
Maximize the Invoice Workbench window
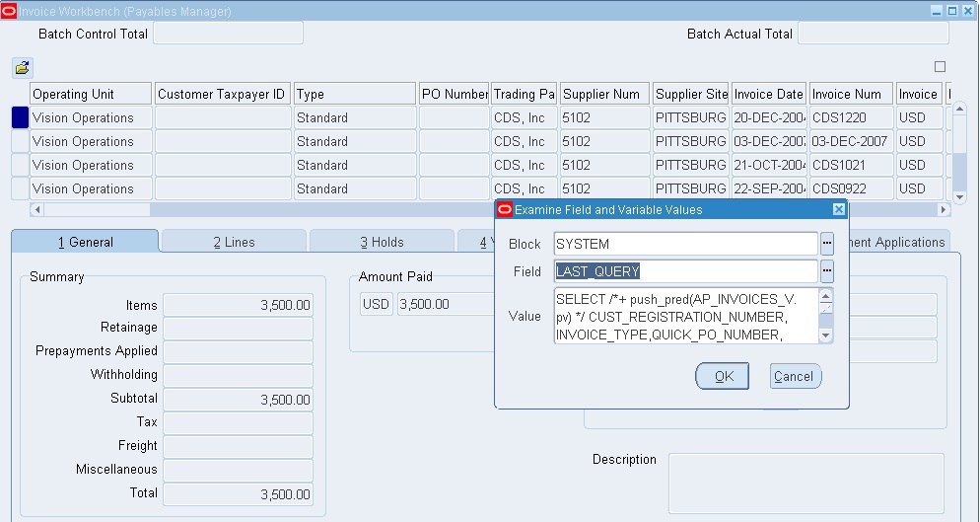(x=952, y=11)
